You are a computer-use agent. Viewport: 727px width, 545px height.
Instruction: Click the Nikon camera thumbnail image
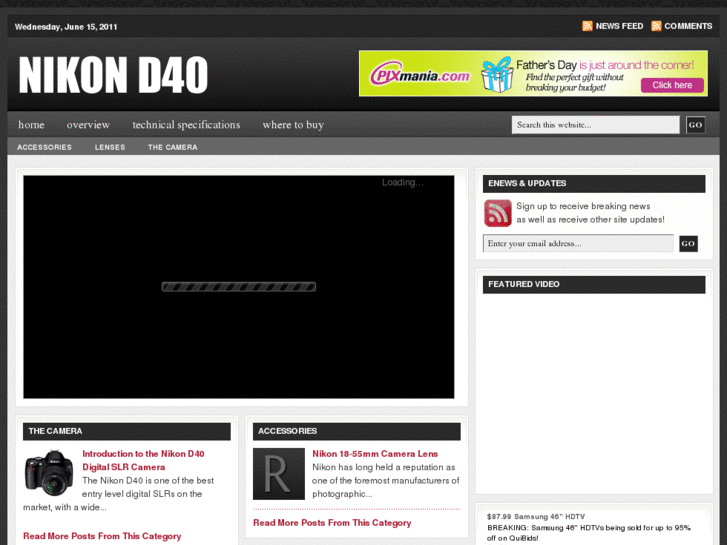coord(49,473)
